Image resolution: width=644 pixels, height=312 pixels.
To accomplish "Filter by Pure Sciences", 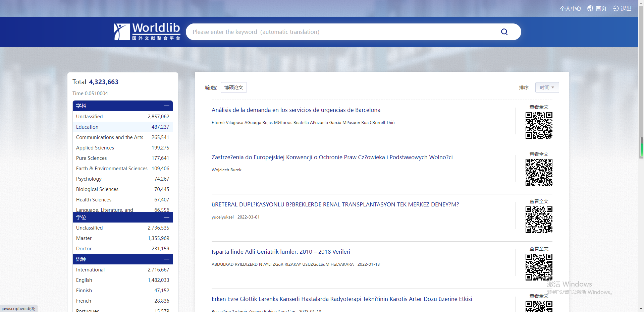I will [x=123, y=158].
